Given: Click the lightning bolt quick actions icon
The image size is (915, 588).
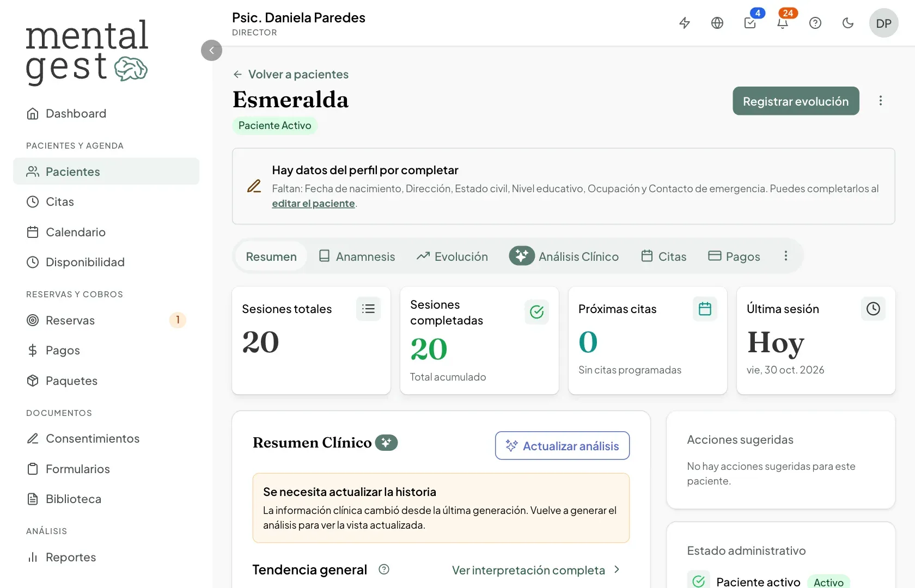Looking at the screenshot, I should tap(685, 23).
